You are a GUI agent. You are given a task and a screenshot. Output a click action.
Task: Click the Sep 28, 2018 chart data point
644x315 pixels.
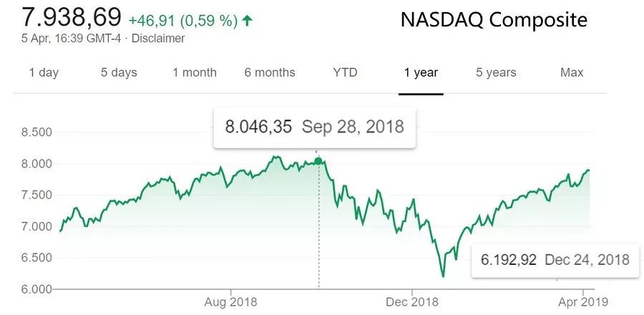click(318, 161)
